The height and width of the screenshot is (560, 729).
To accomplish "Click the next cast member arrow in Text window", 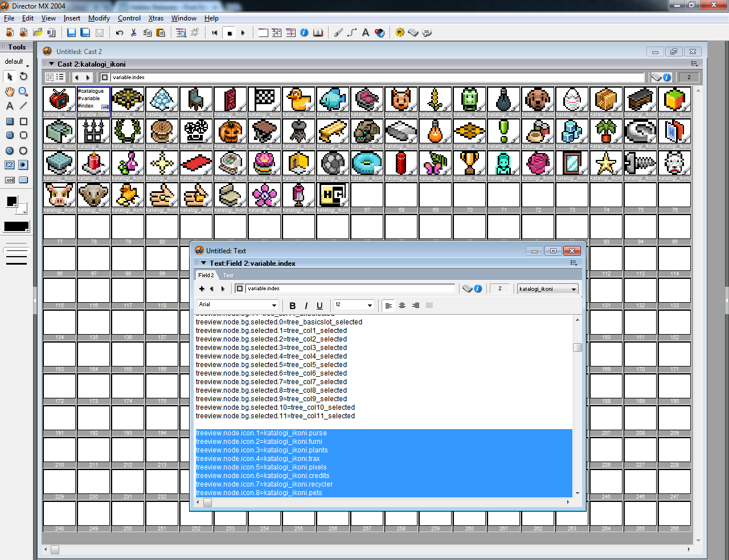I will click(223, 289).
